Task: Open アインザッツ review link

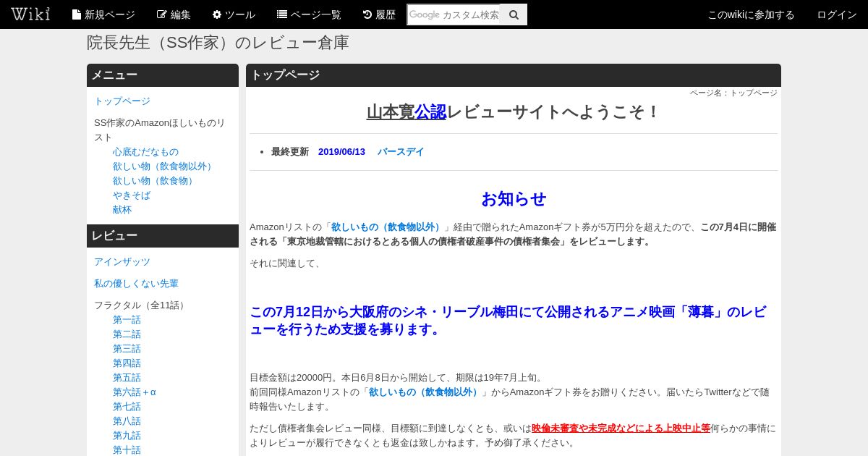Action: (122, 262)
